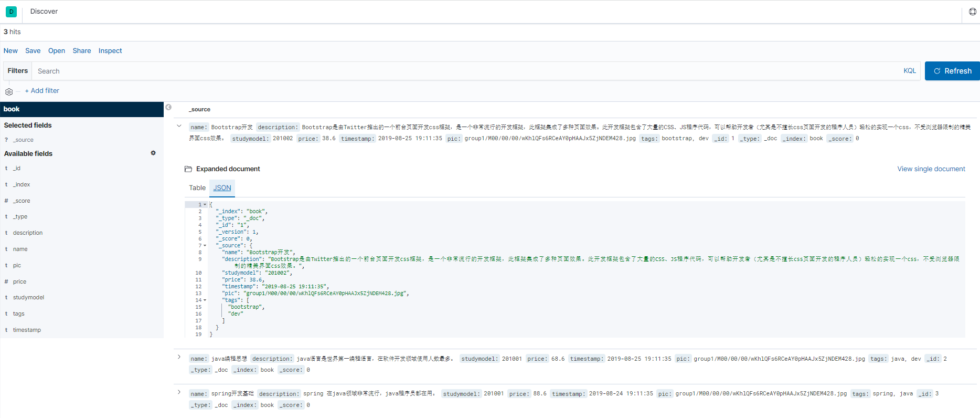Click Inspect in the Discover menu
This screenshot has height=418, width=980.
tap(110, 51)
